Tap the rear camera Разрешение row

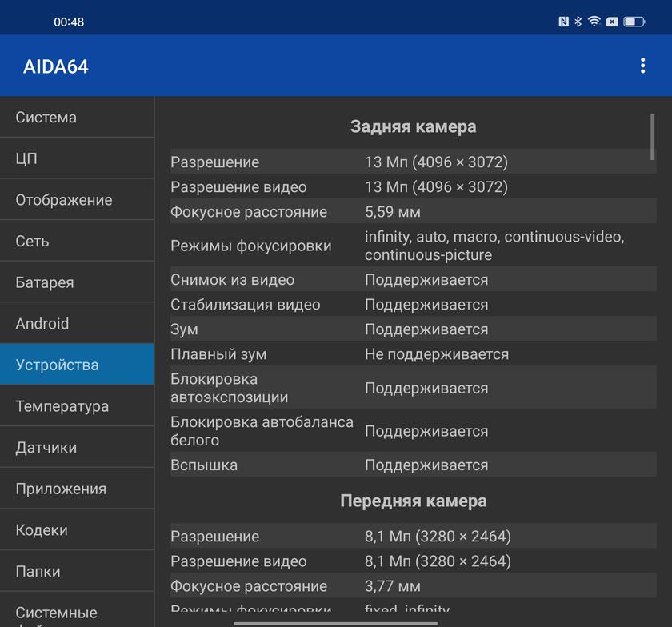[x=412, y=162]
